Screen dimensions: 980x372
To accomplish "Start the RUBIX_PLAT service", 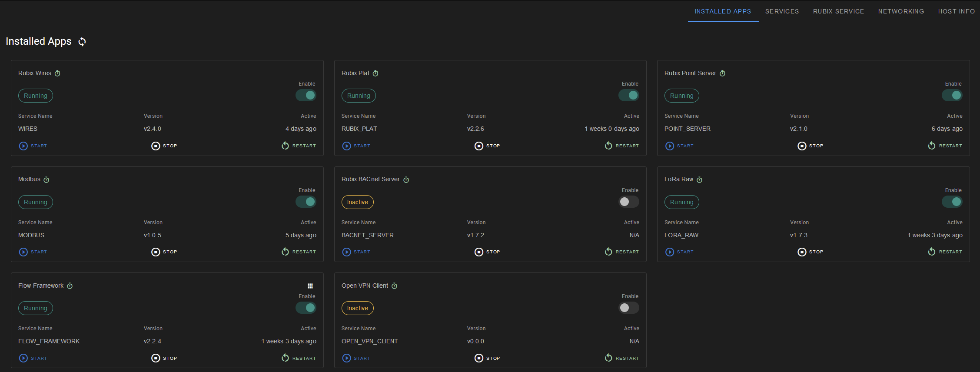I will (356, 146).
